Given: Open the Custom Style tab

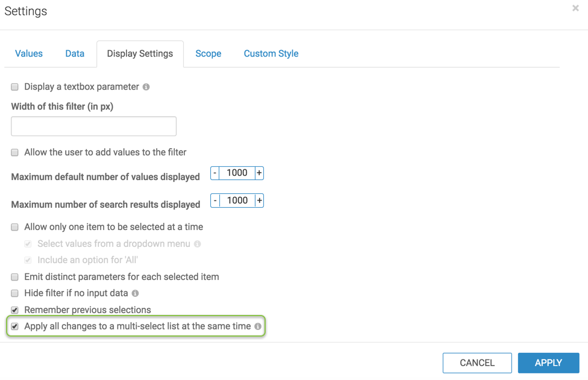Looking at the screenshot, I should coord(271,54).
